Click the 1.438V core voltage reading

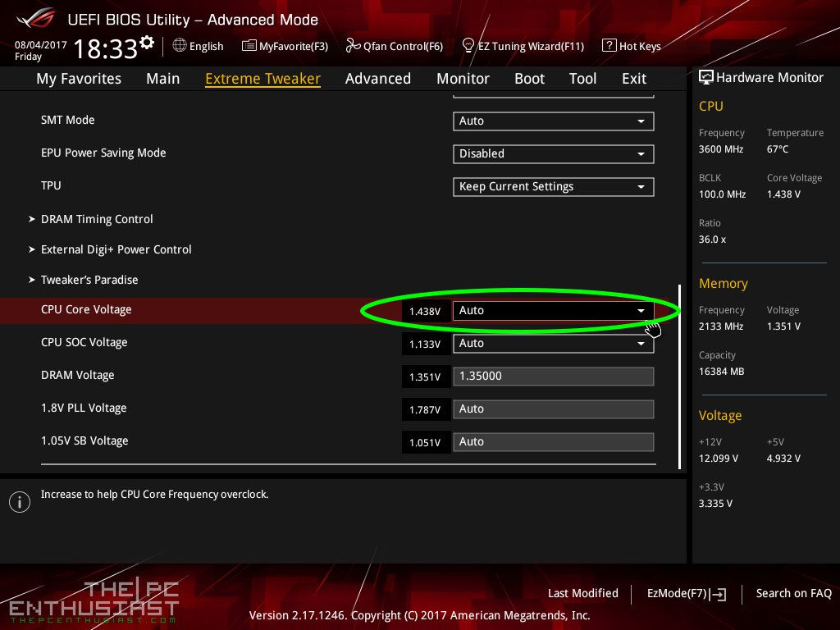click(x=425, y=311)
